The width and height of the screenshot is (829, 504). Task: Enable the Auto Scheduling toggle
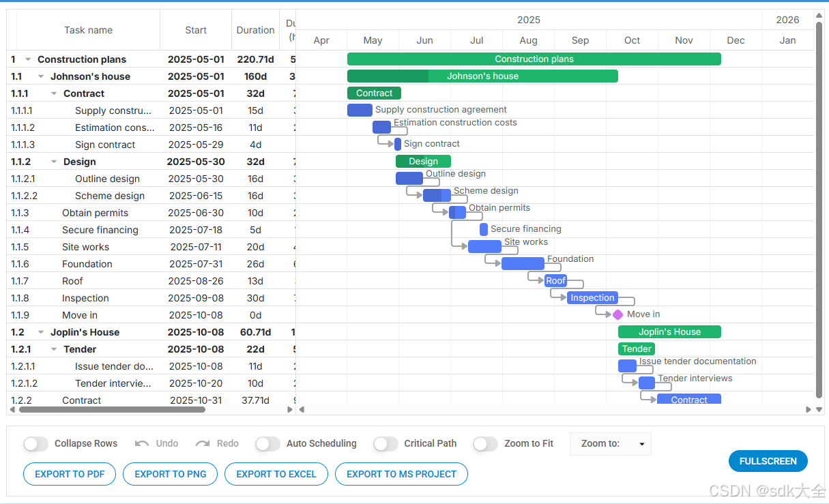267,443
